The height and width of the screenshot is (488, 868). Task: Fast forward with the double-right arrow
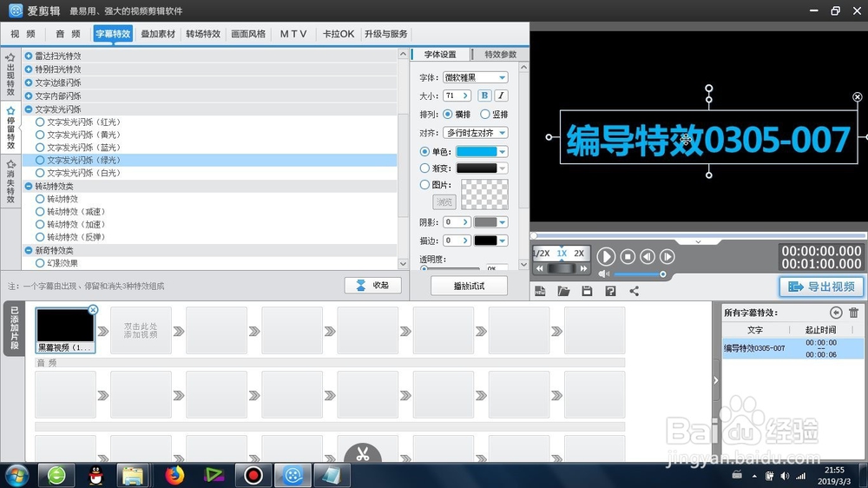pos(583,268)
